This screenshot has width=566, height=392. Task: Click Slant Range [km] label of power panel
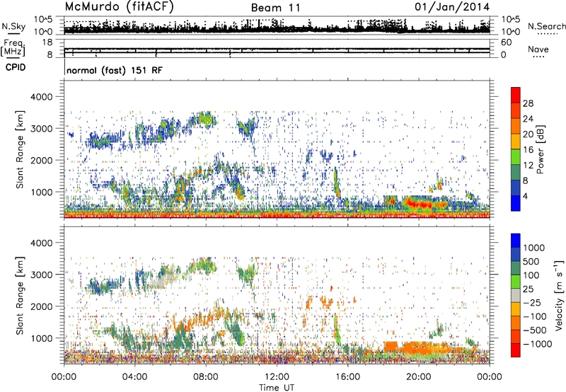20,149
